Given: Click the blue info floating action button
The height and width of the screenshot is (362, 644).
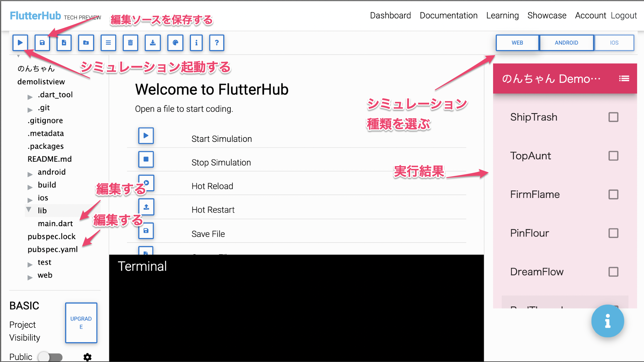Looking at the screenshot, I should click(608, 321).
